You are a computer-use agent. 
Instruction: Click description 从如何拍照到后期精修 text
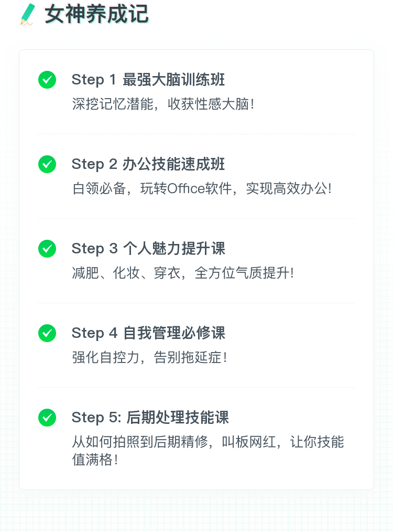(139, 442)
